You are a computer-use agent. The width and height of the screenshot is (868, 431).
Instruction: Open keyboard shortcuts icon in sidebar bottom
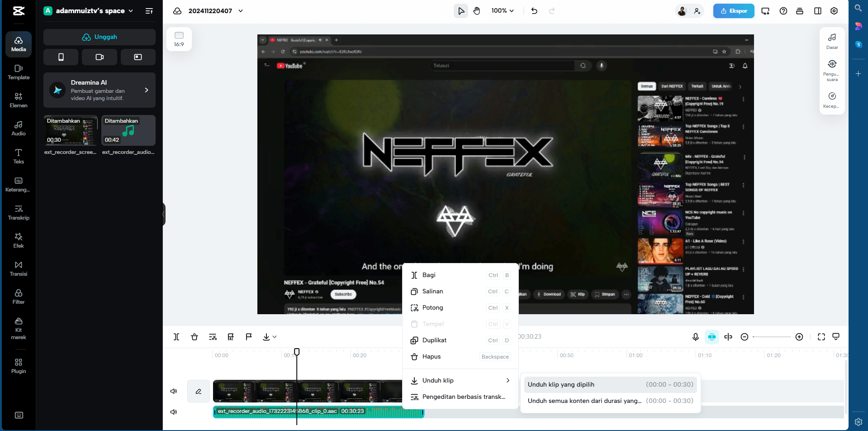point(19,415)
